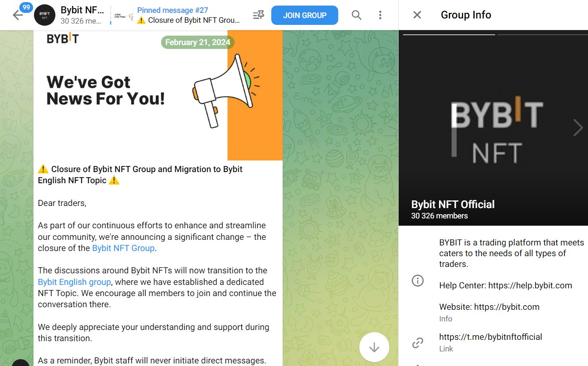Click the 'Bybit NFT Official' group name
Viewport: 588px width, 366px height.
click(x=453, y=204)
